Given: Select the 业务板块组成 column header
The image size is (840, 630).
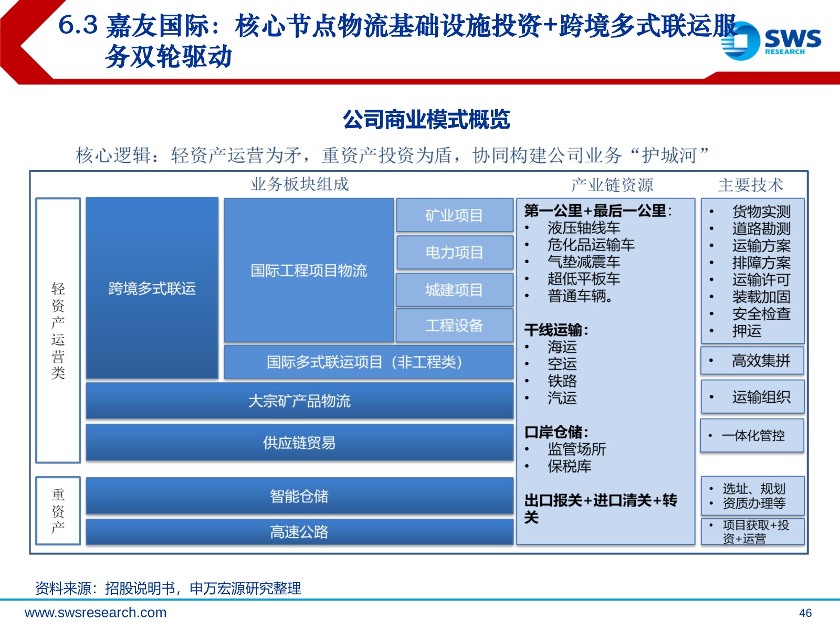Looking at the screenshot, I should pyautogui.click(x=300, y=184).
